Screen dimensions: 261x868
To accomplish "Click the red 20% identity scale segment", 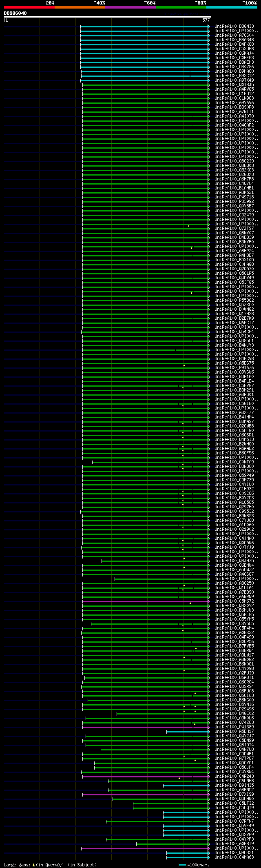I will point(29,7).
